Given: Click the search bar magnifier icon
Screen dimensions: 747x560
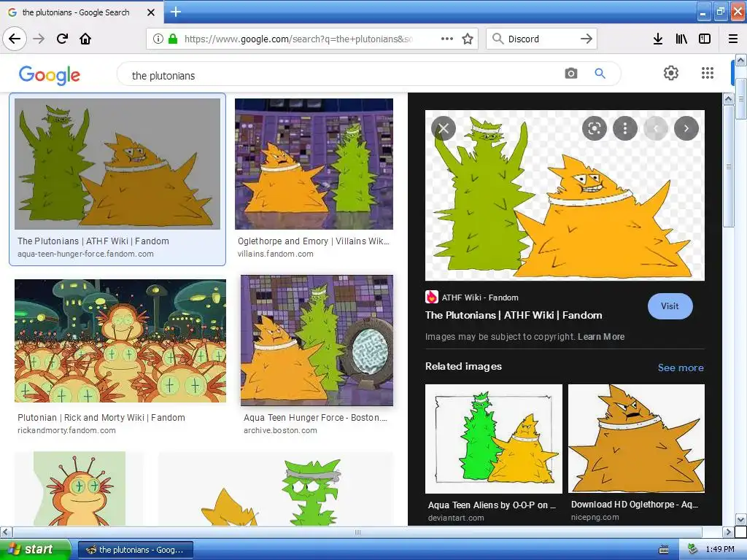Looking at the screenshot, I should pyautogui.click(x=498, y=39).
